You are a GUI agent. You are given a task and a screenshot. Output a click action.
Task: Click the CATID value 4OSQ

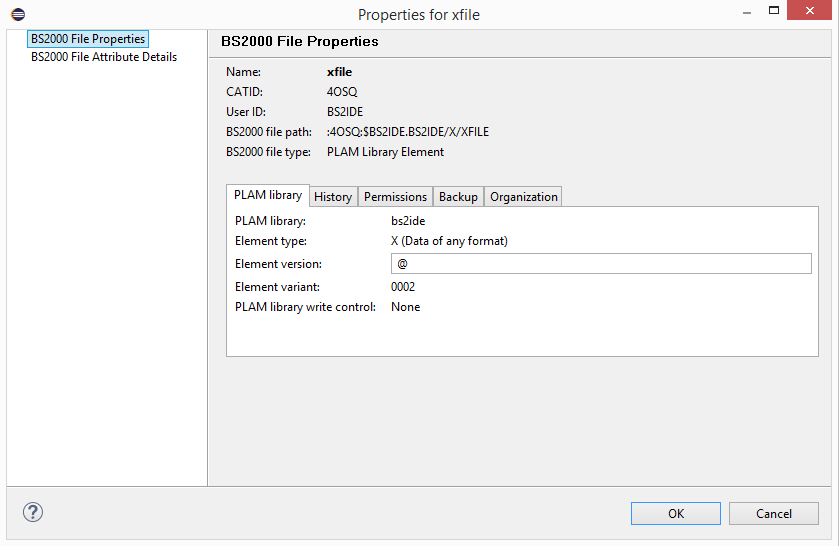[x=342, y=92]
